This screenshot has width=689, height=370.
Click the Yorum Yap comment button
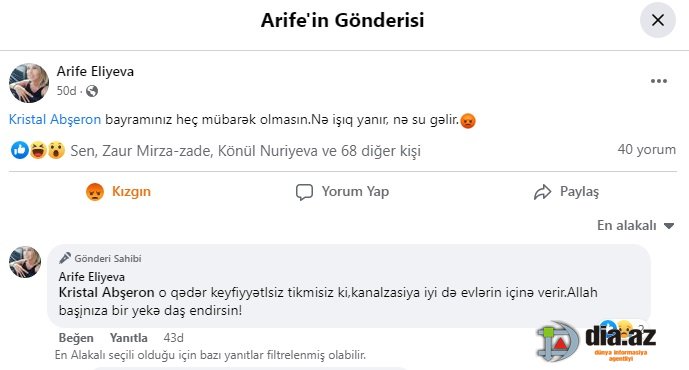click(x=342, y=192)
